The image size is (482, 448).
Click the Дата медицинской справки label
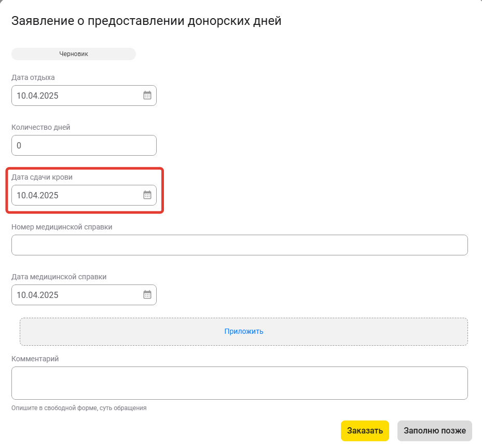(x=59, y=277)
